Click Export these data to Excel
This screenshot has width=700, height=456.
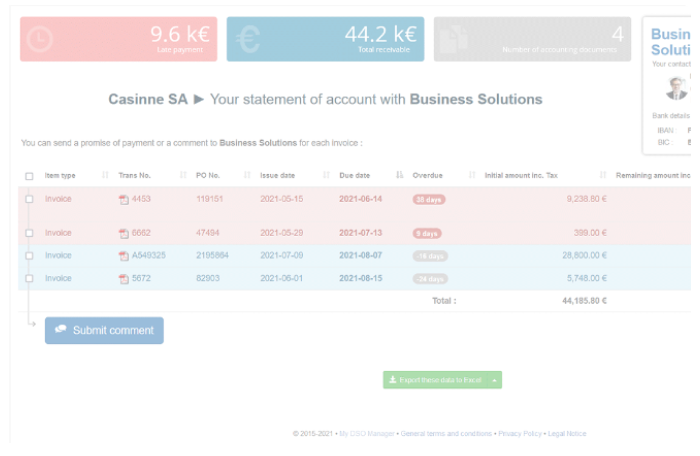436,380
